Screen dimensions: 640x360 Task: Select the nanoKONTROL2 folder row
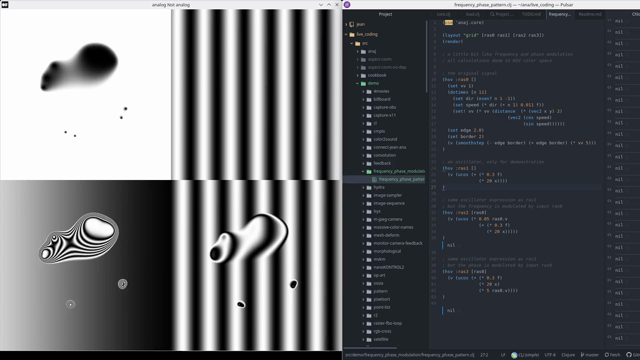point(385,267)
